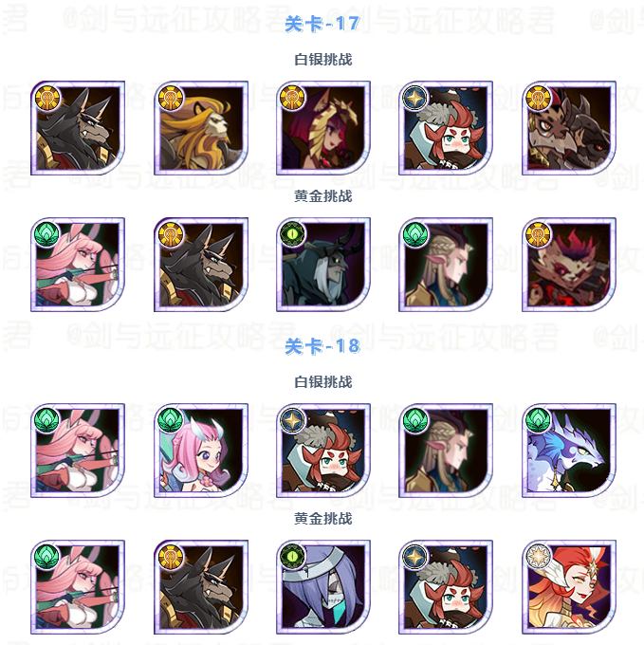Select the blue-white dragon hero portrait
Viewport: 644px width, 645px height.
click(x=569, y=451)
